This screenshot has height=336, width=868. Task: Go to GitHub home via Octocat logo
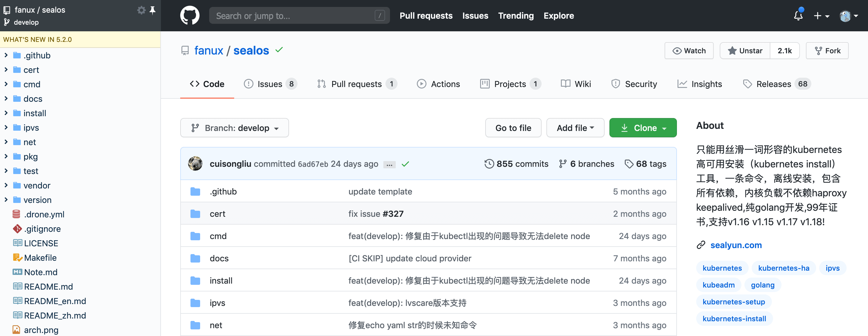click(190, 15)
